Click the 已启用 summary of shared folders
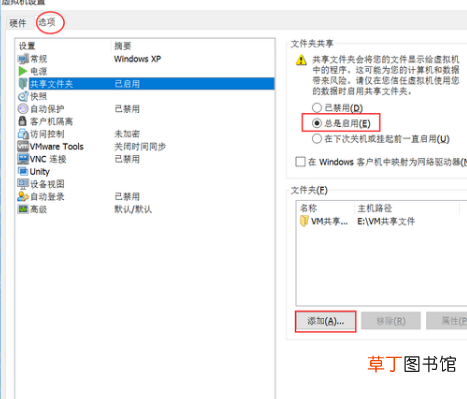The image size is (467, 399). point(127,84)
